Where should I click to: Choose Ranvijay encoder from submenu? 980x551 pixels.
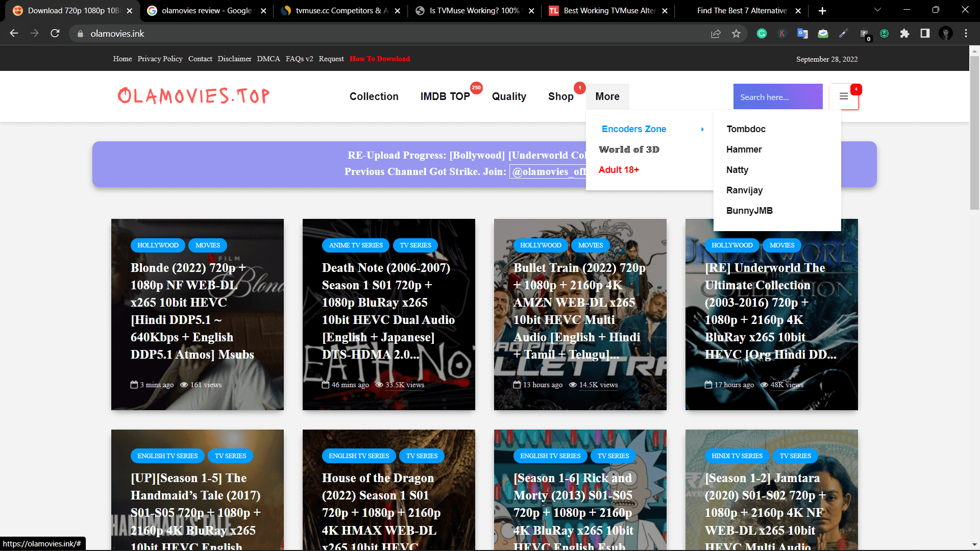click(x=744, y=190)
